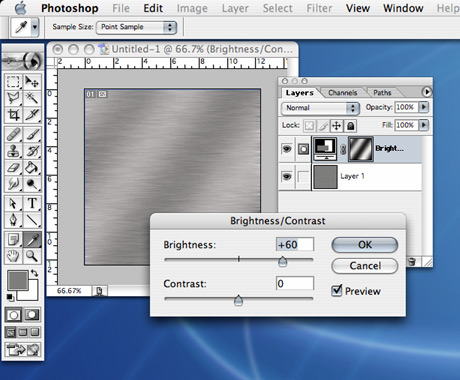This screenshot has width=460, height=380.
Task: Switch to Quick Mask Mode
Action: pyautogui.click(x=32, y=315)
